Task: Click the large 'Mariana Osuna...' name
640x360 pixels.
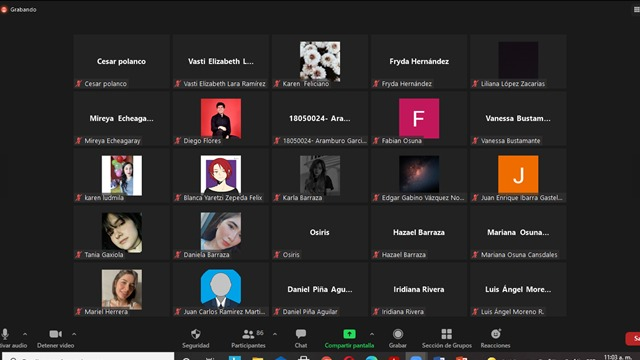Action: 518,232
